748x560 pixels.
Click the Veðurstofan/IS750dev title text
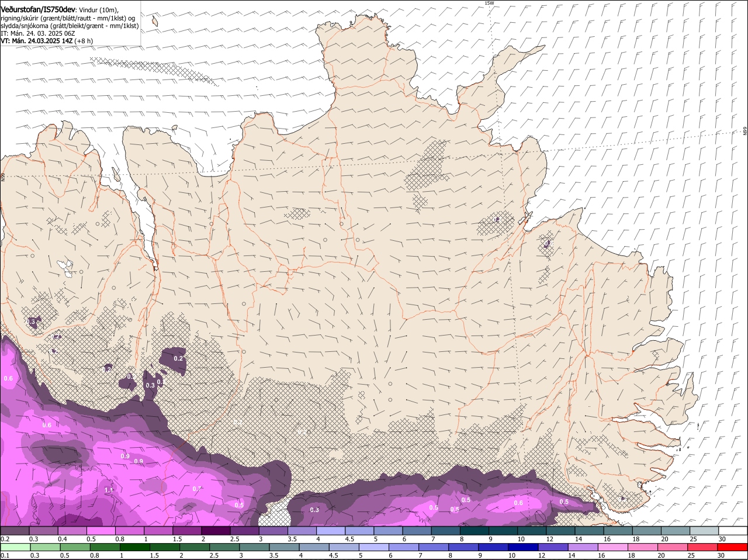point(38,10)
